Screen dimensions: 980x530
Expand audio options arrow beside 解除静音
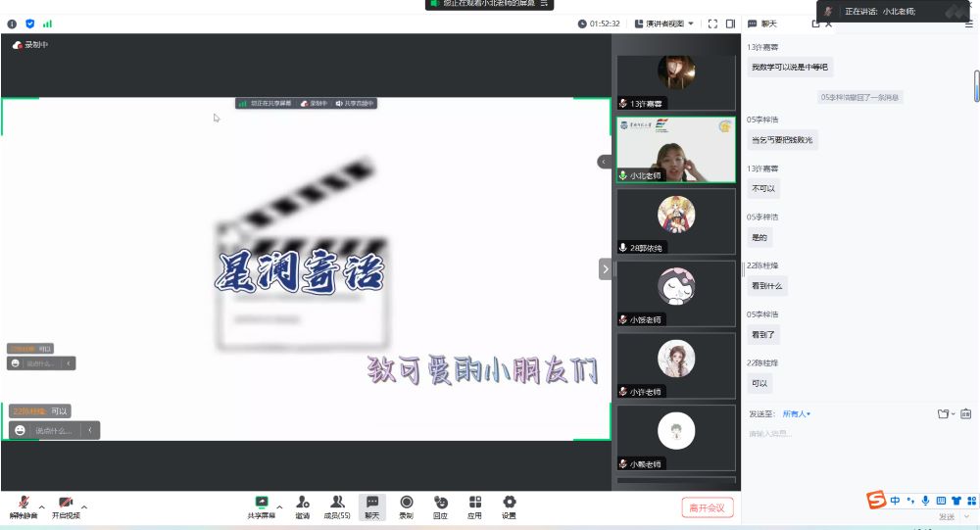click(41, 506)
